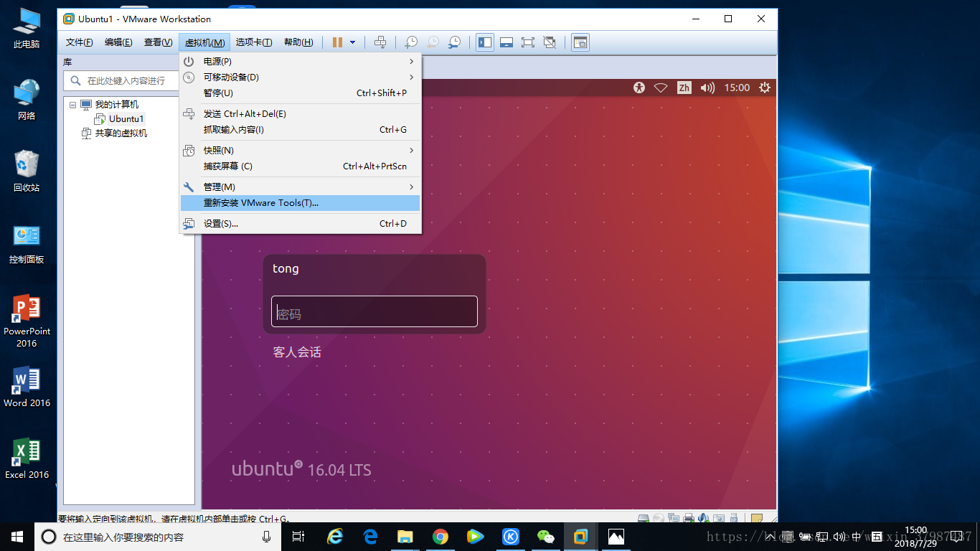Select 抓取输入内容(I) menu entry
The height and width of the screenshot is (551, 980).
point(300,130)
